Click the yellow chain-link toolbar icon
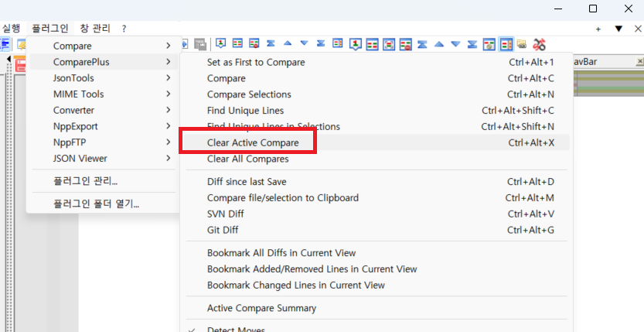Image resolution: width=644 pixels, height=332 pixels. pyautogui.click(x=523, y=44)
